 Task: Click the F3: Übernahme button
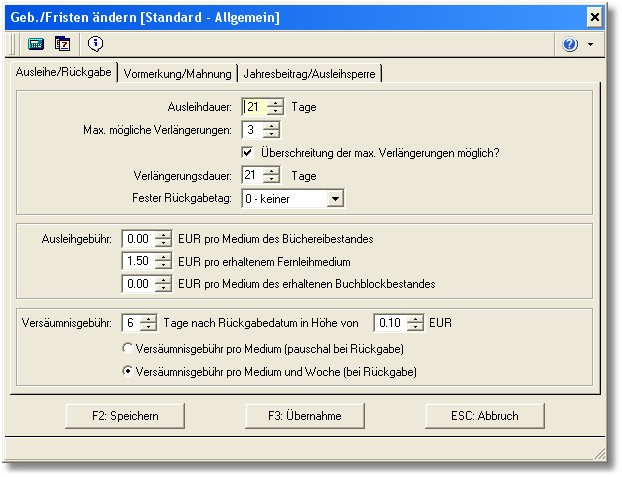300,416
